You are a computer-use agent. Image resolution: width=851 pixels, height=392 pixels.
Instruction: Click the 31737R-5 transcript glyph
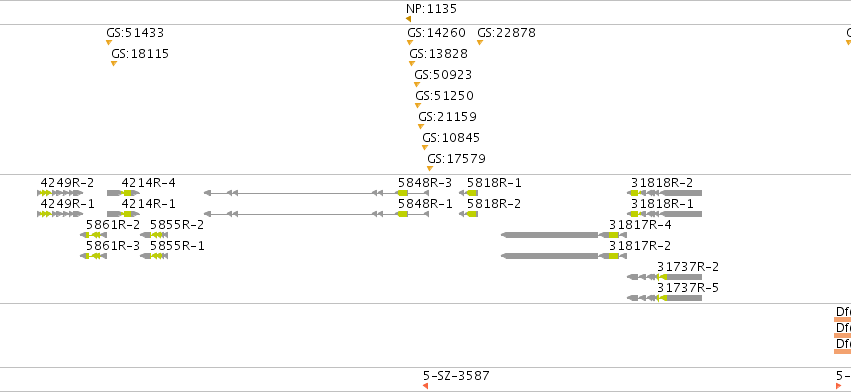coord(665,298)
